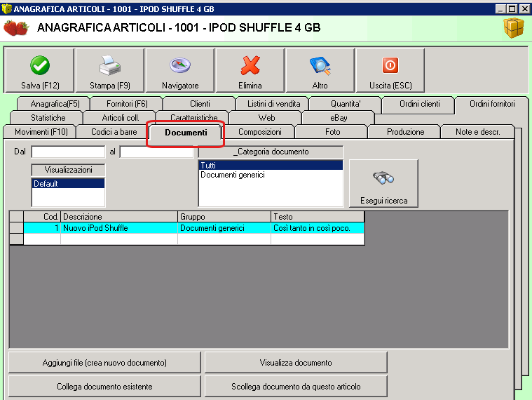Select Default in Visualizzazioni list
The width and height of the screenshot is (532, 400).
[68, 184]
